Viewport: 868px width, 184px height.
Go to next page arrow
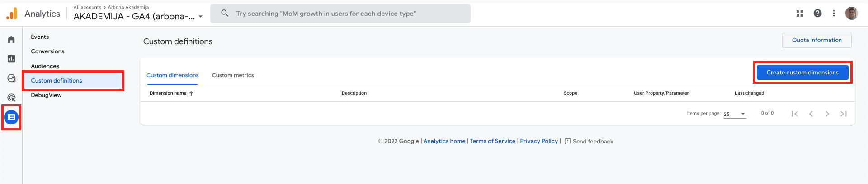point(827,114)
